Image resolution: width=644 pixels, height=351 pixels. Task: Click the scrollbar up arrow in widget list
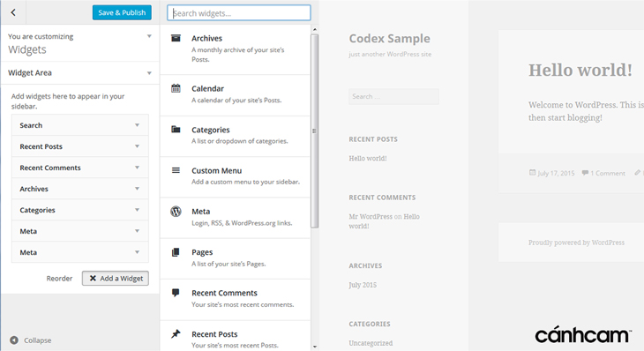pyautogui.click(x=315, y=30)
